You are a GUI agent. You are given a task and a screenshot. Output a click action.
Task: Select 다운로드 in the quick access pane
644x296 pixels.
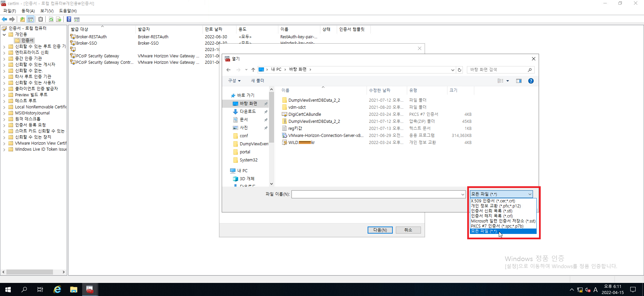coord(248,112)
